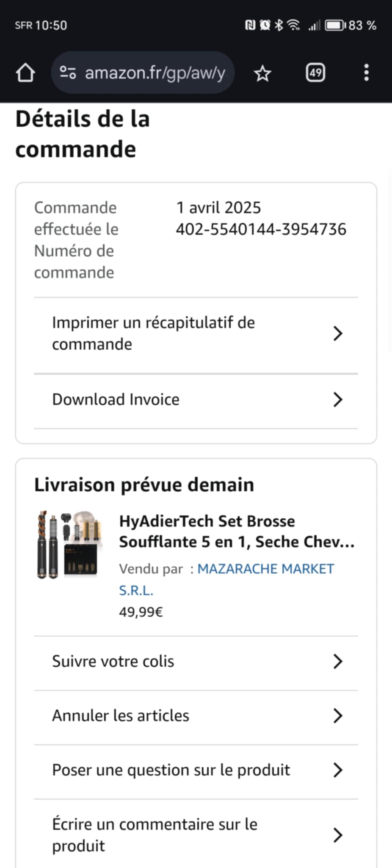Tap the alarm icon in status bar
The image size is (392, 868).
(265, 25)
